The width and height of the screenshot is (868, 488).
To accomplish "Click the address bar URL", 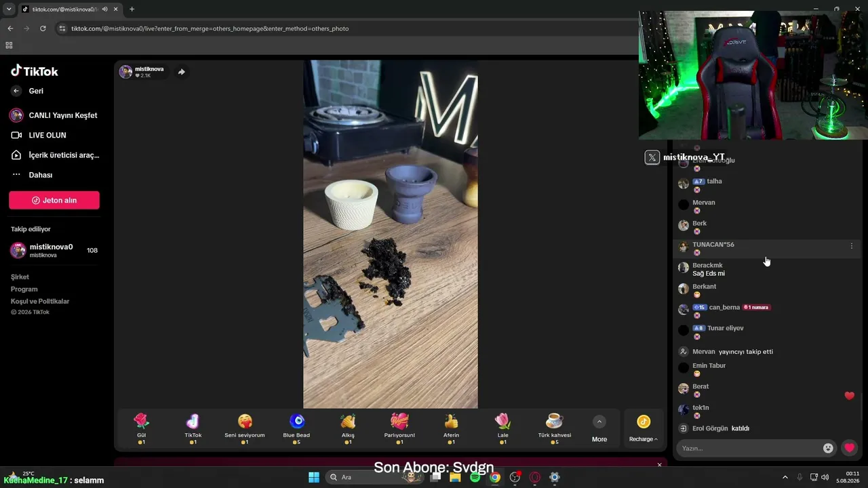I will pos(210,28).
